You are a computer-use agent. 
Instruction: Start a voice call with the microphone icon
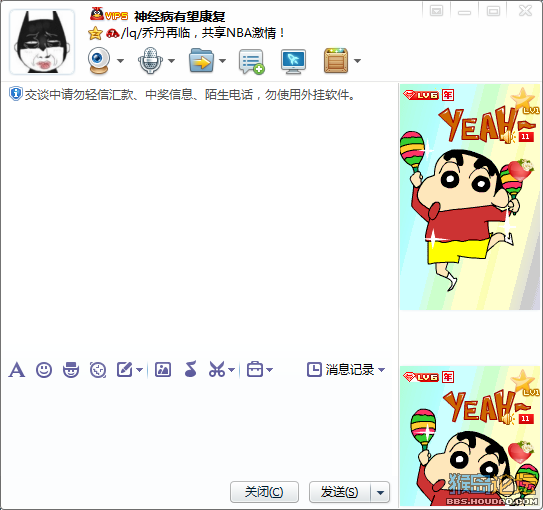point(150,61)
